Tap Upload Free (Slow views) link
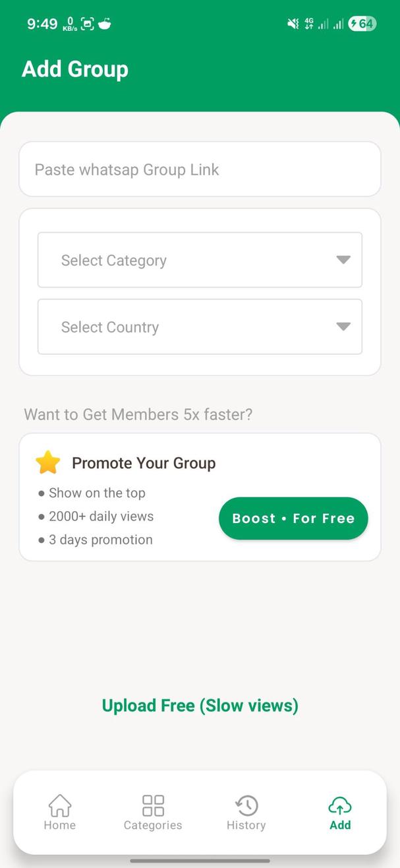The height and width of the screenshot is (868, 400). (x=200, y=706)
